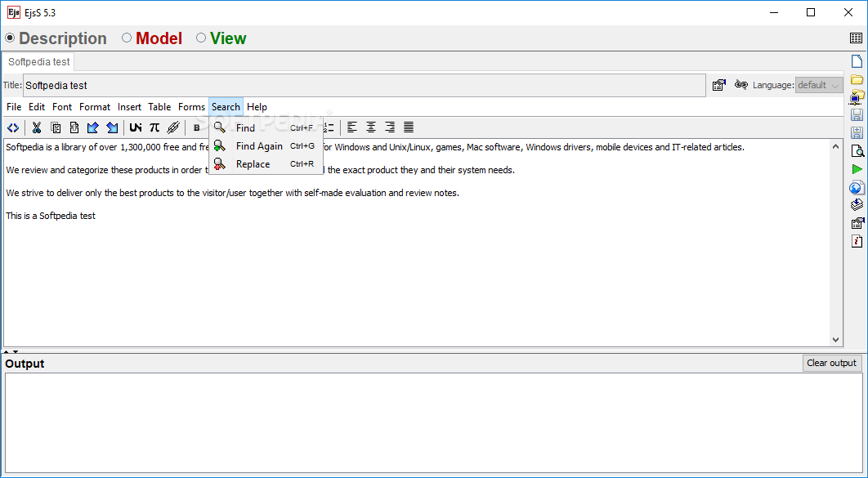Select the View radio button
The height and width of the screenshot is (478, 868).
[201, 38]
